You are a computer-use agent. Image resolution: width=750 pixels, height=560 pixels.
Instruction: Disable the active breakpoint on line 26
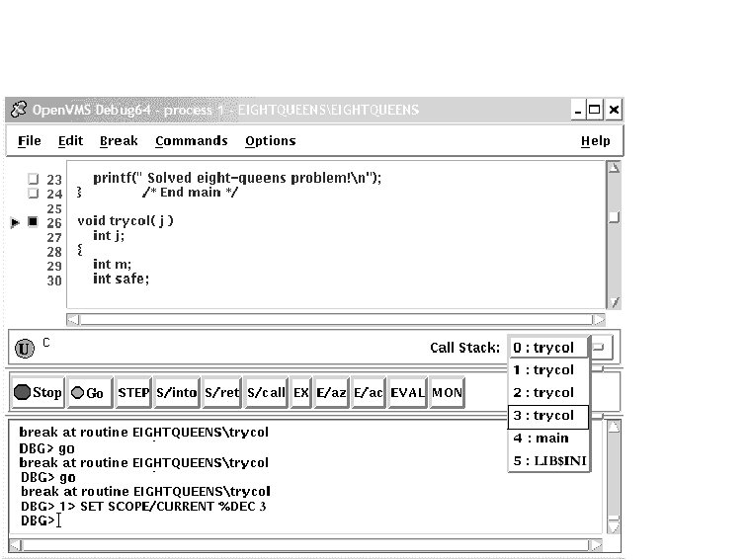pyautogui.click(x=33, y=222)
